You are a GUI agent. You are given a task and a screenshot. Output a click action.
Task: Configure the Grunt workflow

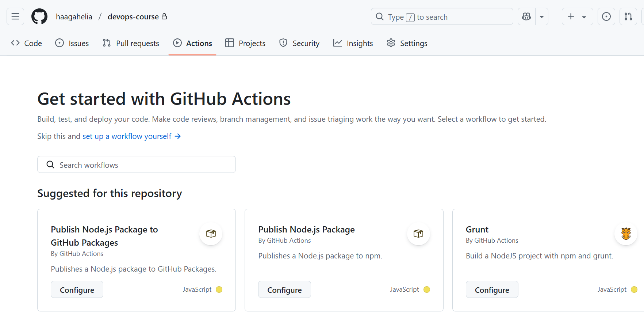click(492, 290)
